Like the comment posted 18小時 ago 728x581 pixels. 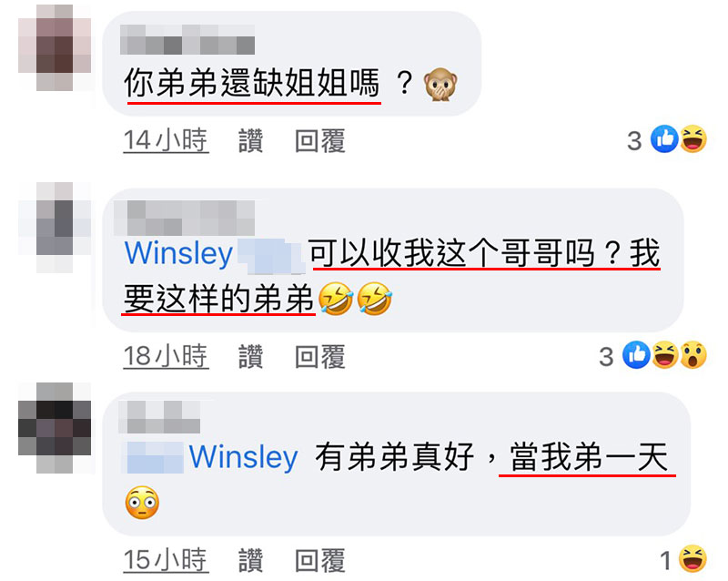click(x=251, y=356)
